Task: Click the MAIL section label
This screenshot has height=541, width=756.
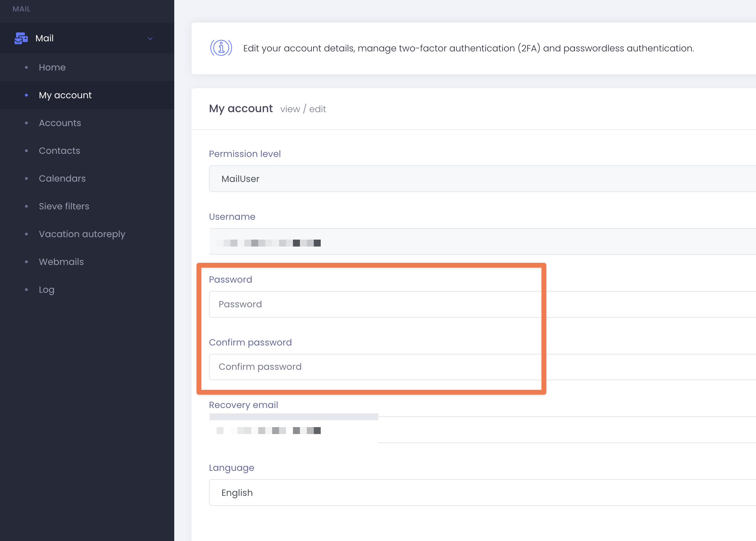Action: (x=22, y=9)
